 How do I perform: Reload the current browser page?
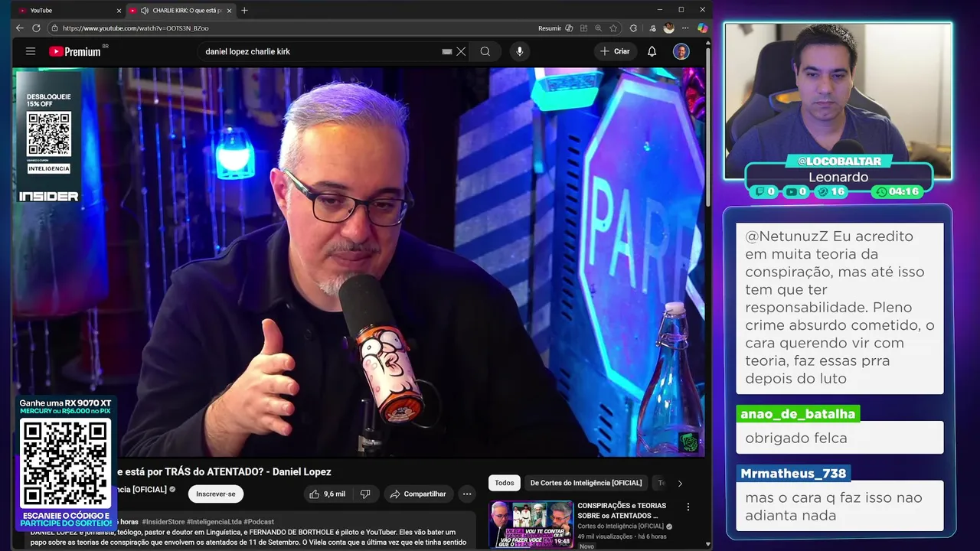36,28
